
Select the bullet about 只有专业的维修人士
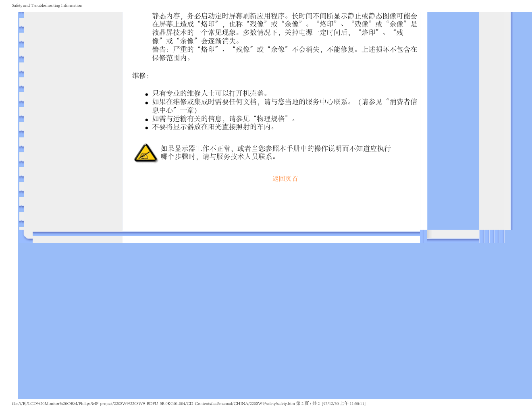[x=210, y=93]
